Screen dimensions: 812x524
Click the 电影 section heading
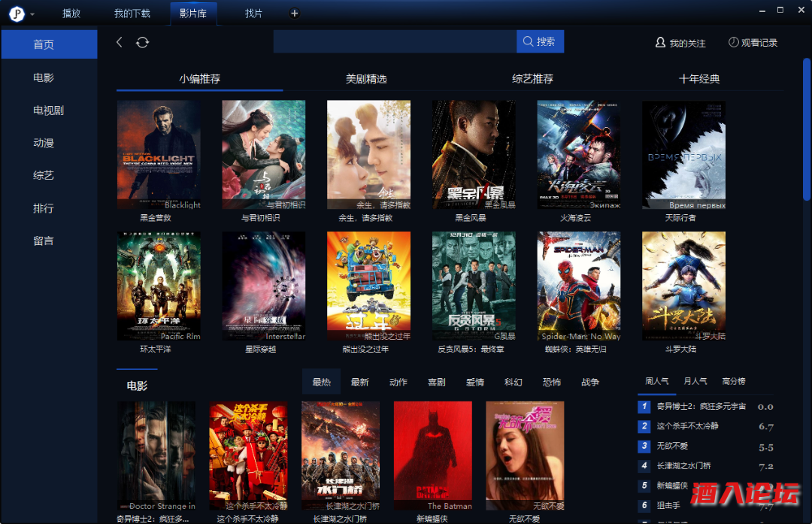(x=138, y=386)
